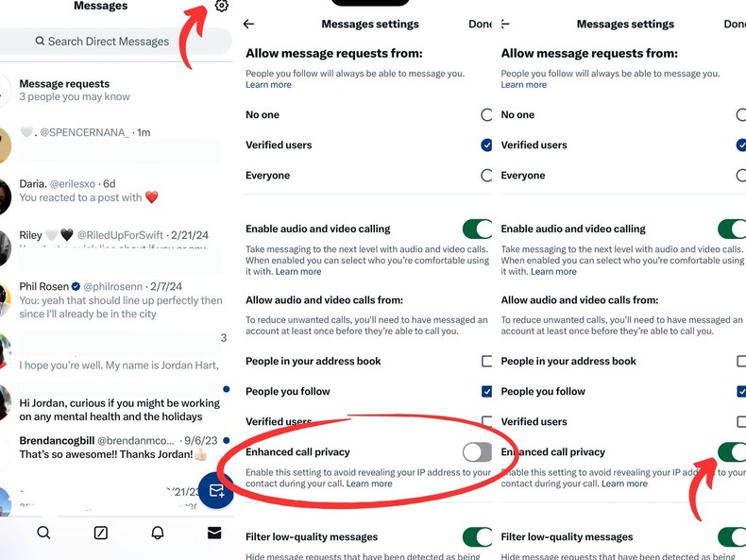Screen dimensions: 746x560
Task: Go back from middle Messages settings panel
Action: click(x=249, y=24)
